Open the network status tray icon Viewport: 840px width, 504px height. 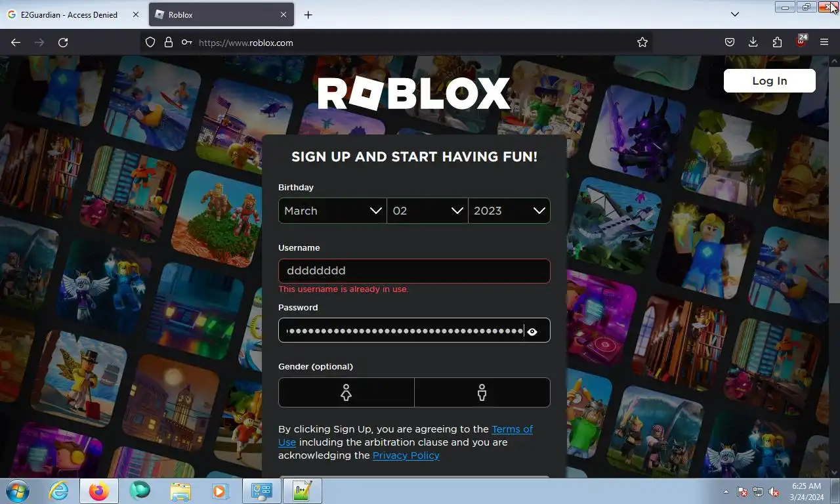click(x=758, y=492)
